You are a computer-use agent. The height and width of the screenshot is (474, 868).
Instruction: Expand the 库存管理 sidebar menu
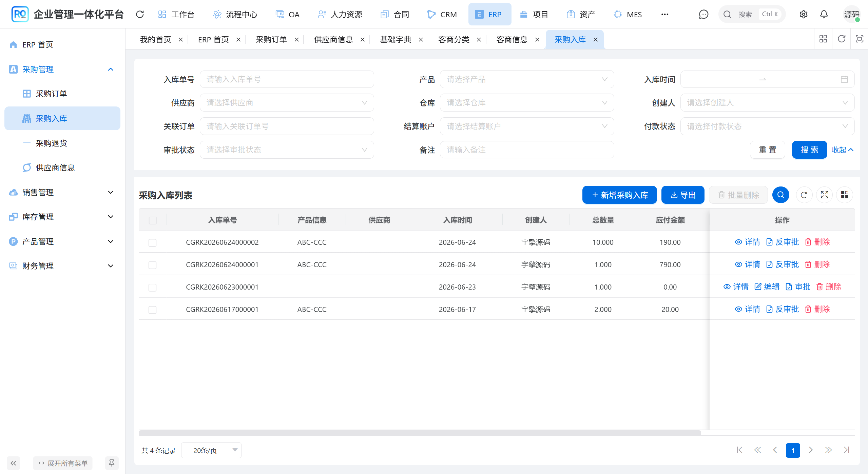62,217
